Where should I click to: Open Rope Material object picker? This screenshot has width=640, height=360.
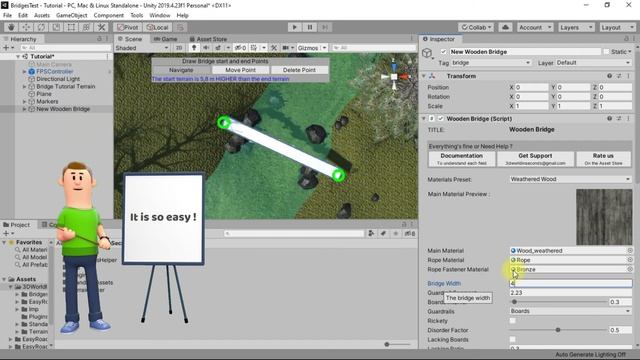pyautogui.click(x=630, y=260)
